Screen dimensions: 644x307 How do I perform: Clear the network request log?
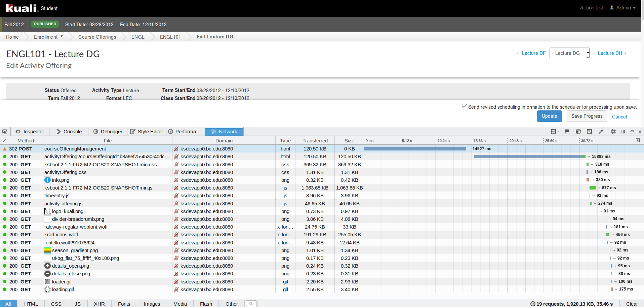click(632, 304)
